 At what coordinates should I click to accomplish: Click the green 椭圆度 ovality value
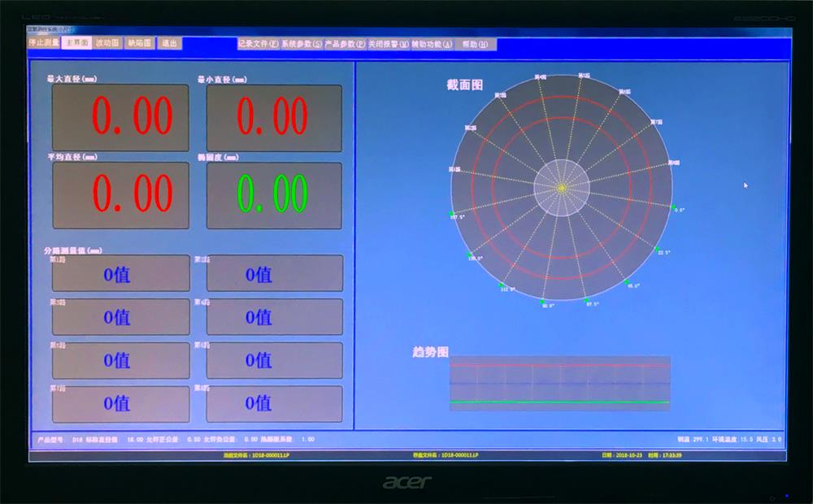pos(274,195)
